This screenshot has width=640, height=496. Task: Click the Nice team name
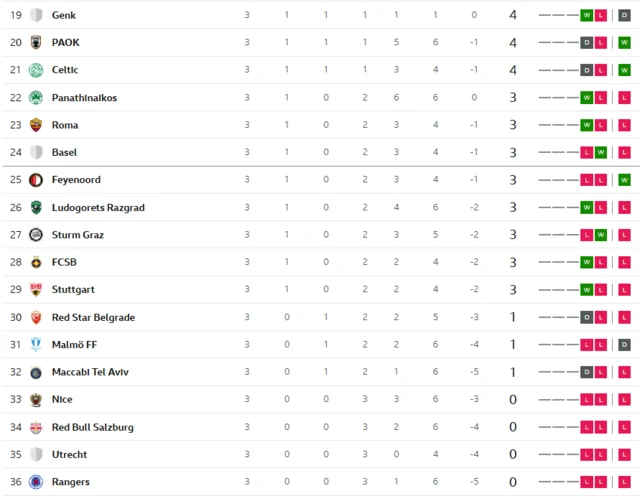pos(62,400)
